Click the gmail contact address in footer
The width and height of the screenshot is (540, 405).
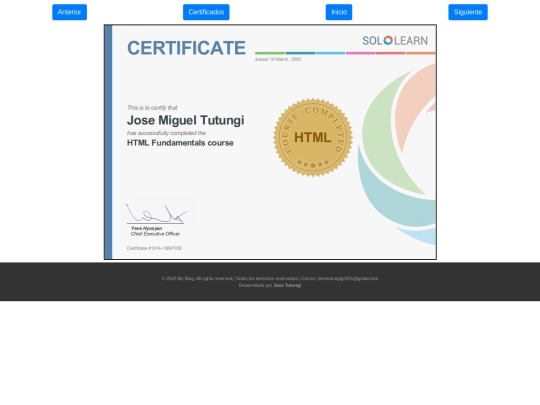point(347,278)
